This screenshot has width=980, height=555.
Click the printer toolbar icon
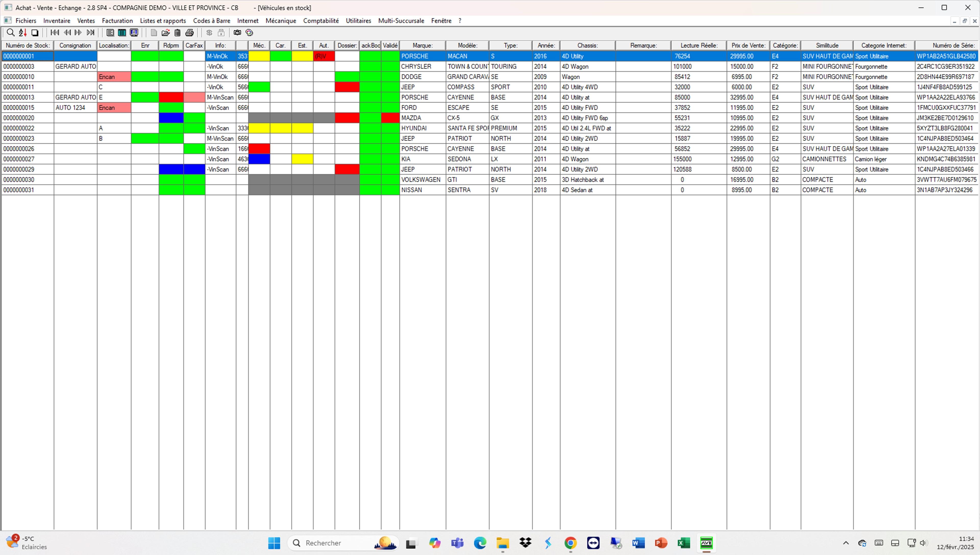tap(189, 32)
